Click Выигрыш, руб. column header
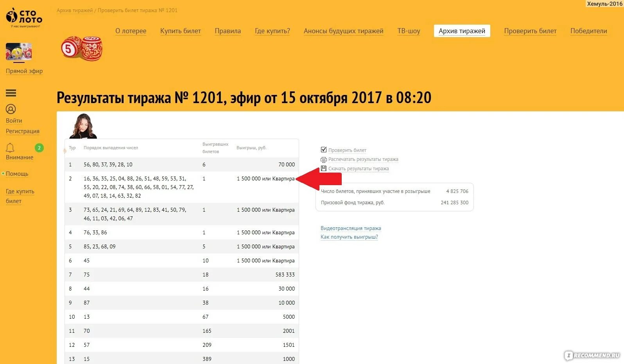This screenshot has height=364, width=624. pyautogui.click(x=251, y=148)
